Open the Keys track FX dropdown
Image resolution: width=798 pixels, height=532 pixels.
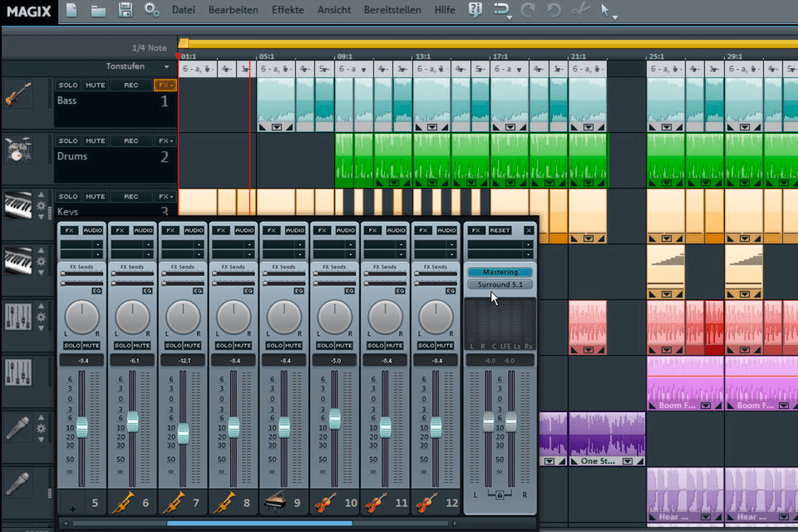pos(165,196)
